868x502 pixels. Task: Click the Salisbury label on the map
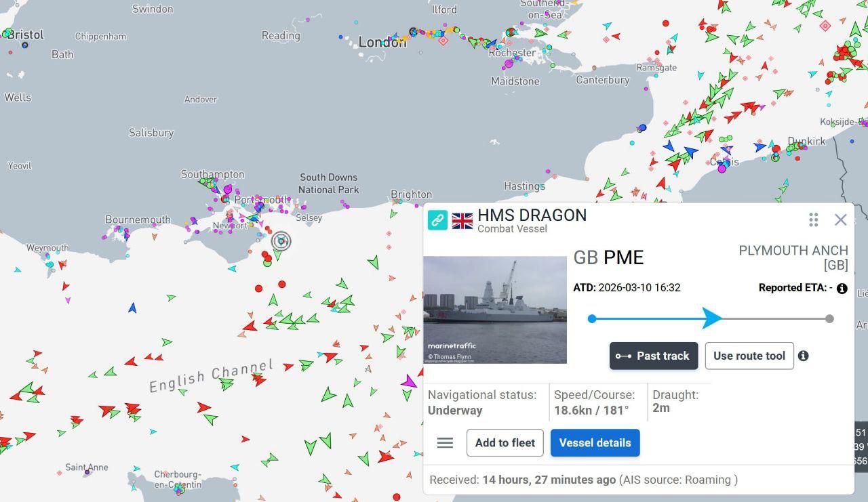pos(151,133)
